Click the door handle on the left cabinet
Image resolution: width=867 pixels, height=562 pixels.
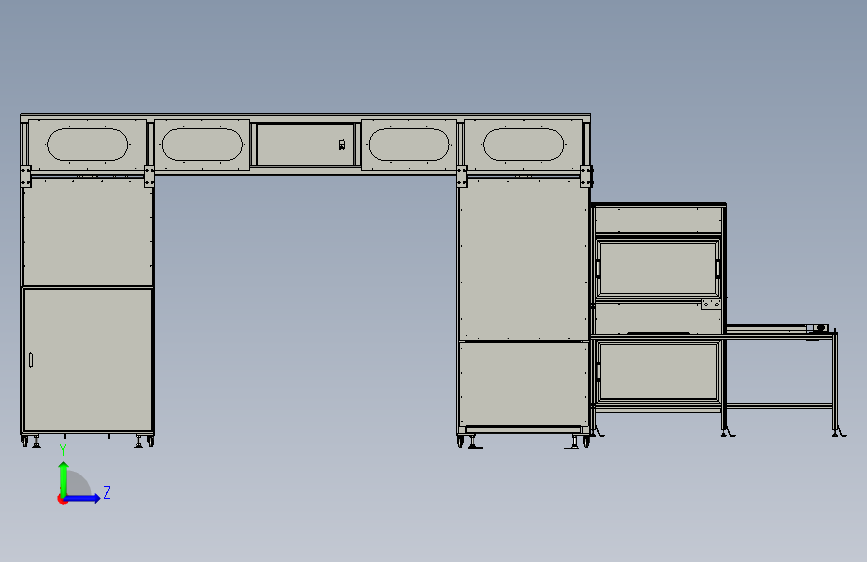point(31,360)
